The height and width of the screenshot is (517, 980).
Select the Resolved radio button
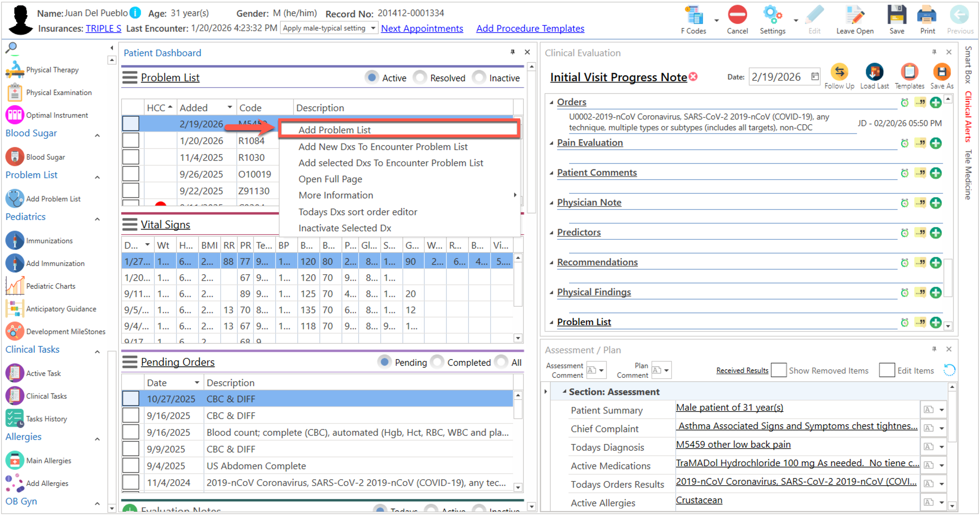pyautogui.click(x=420, y=78)
